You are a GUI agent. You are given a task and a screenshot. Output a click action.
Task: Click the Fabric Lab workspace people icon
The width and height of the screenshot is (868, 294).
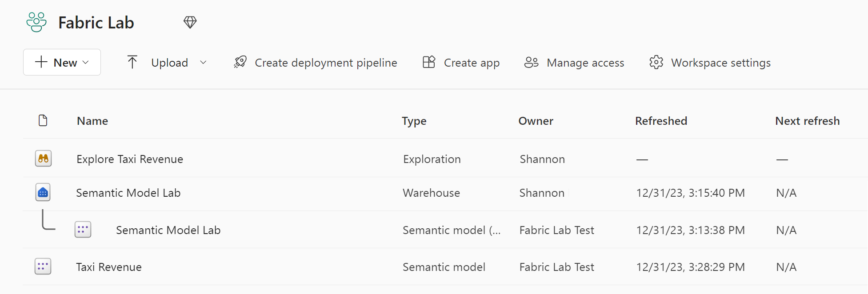pyautogui.click(x=36, y=22)
